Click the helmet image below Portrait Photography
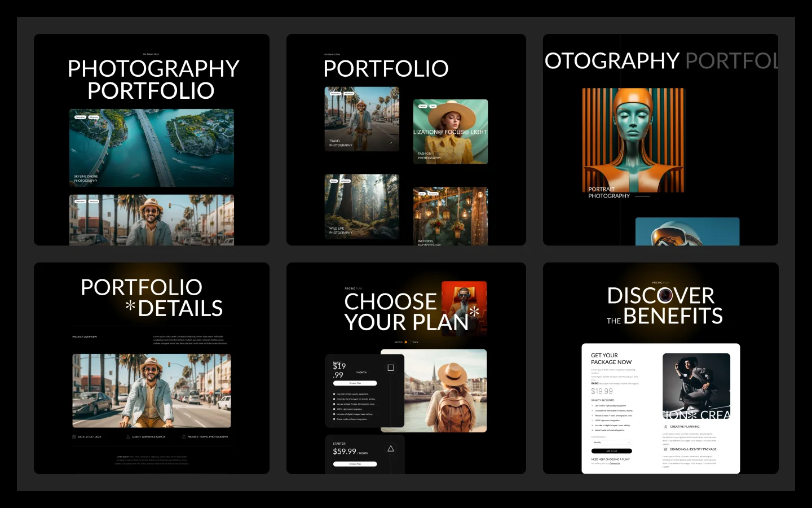 coord(687,231)
